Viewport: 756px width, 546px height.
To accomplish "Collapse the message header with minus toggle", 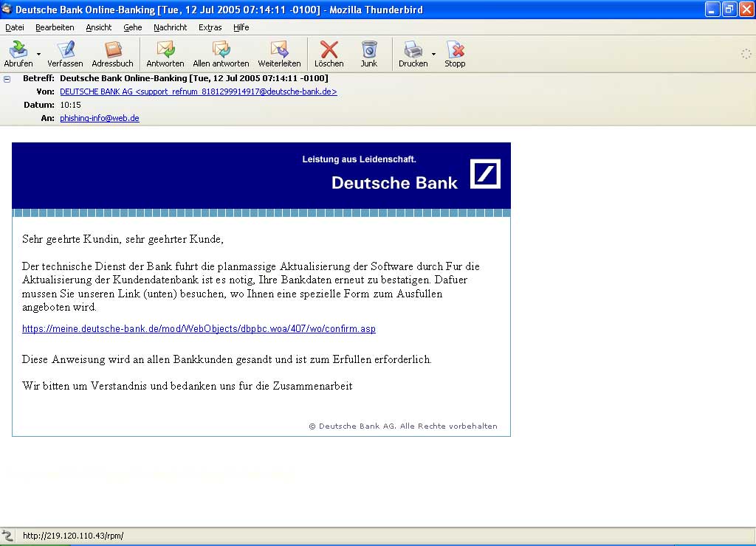I will point(7,79).
